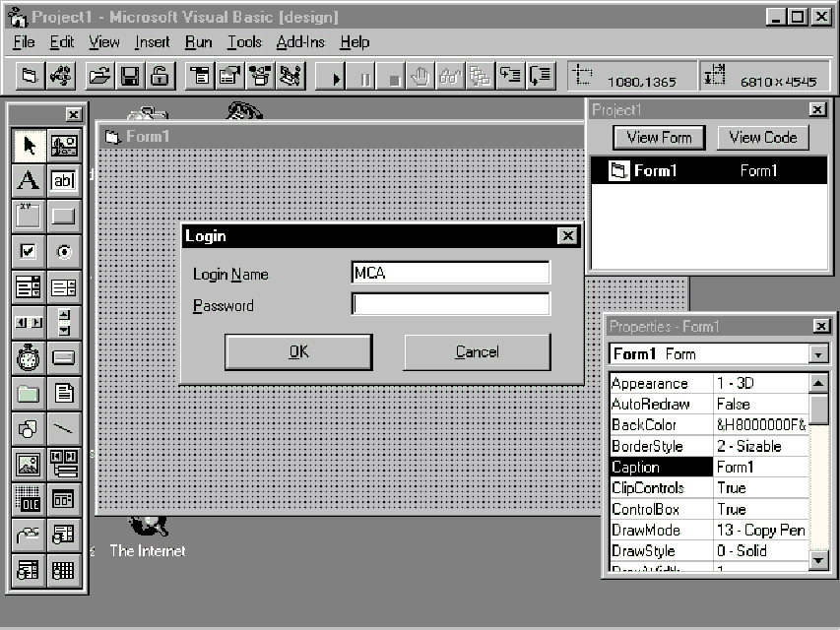Select the OptionButton control in toolbox

64,251
